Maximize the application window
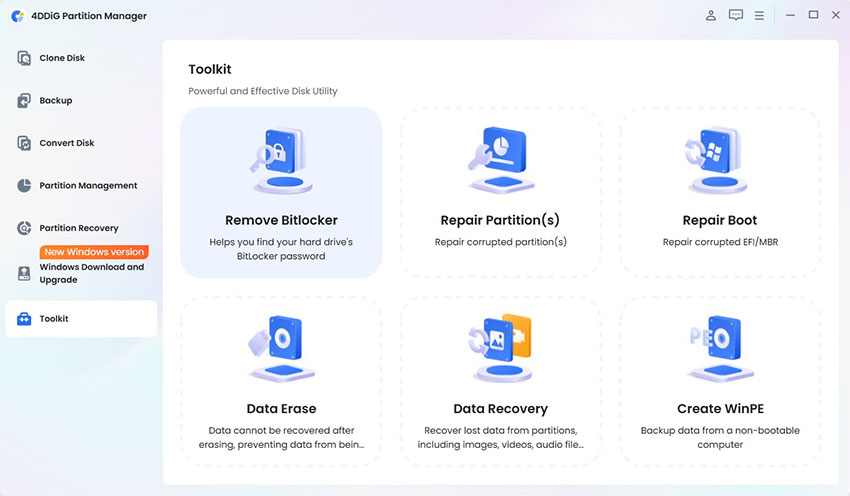The image size is (850, 496). pos(813,15)
